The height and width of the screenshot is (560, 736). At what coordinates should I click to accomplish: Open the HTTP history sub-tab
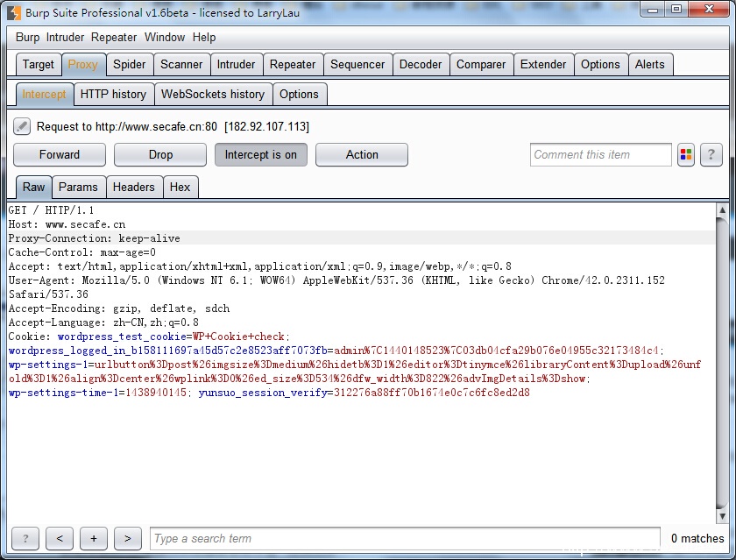click(114, 94)
